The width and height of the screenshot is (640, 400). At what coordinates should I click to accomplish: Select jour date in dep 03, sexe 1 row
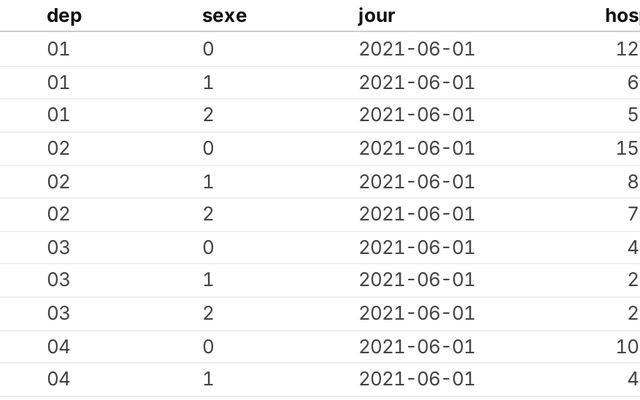pyautogui.click(x=416, y=280)
